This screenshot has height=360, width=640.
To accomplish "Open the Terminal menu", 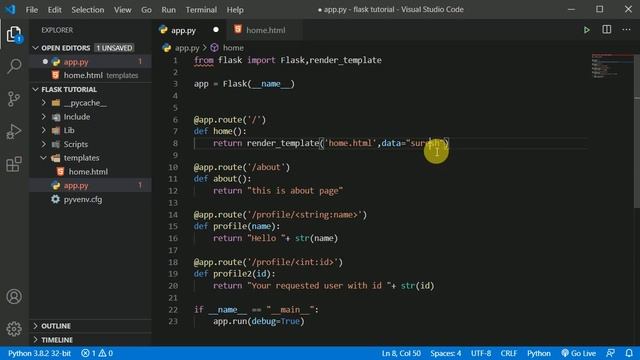I will [x=201, y=9].
